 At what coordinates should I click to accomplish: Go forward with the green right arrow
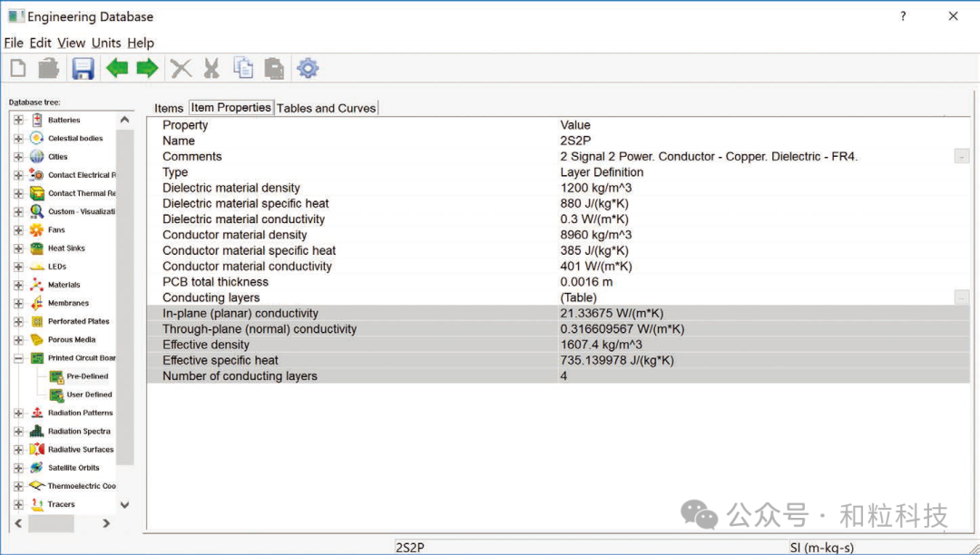pyautogui.click(x=148, y=68)
